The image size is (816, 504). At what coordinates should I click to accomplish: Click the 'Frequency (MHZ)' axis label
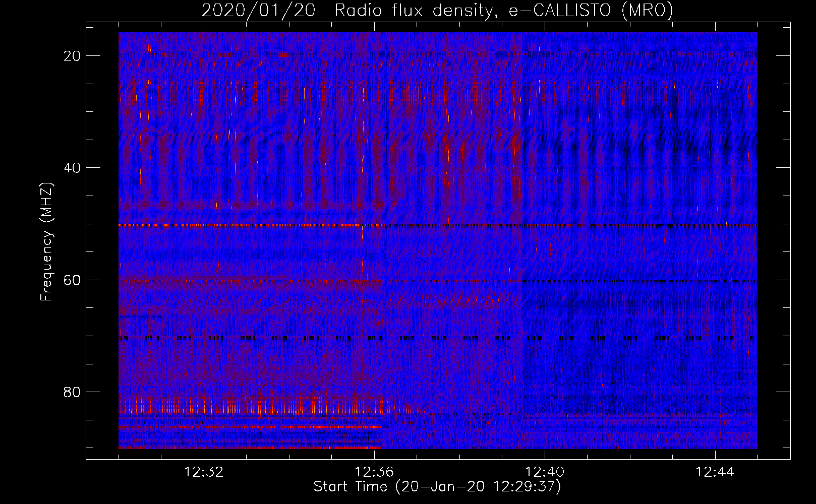(46, 242)
